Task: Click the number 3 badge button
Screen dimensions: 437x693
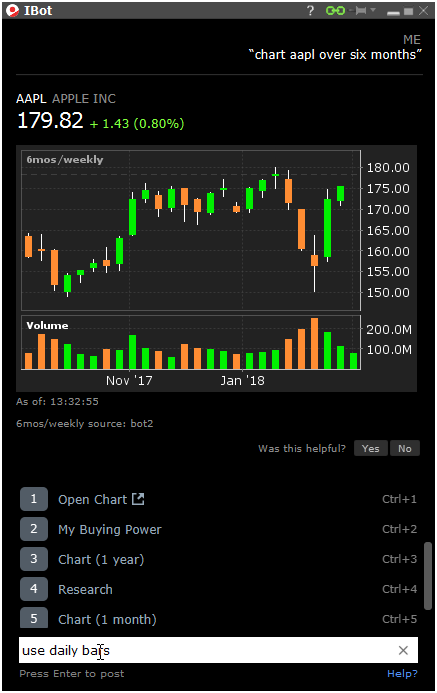Action: point(34,559)
